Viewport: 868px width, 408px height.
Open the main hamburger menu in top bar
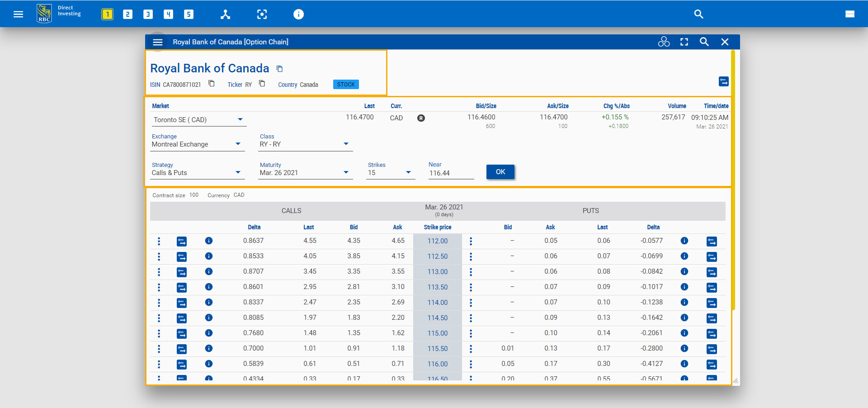(x=18, y=14)
